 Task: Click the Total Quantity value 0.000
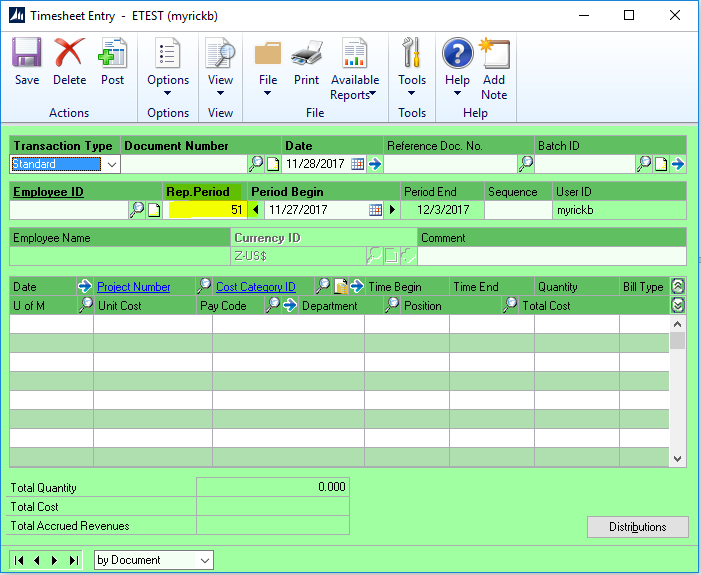pos(332,487)
